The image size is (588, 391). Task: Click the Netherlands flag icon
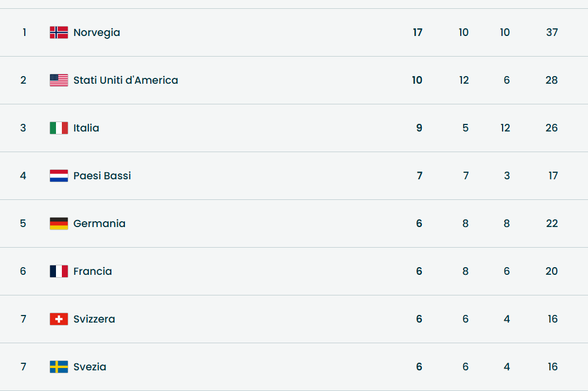[x=59, y=176]
